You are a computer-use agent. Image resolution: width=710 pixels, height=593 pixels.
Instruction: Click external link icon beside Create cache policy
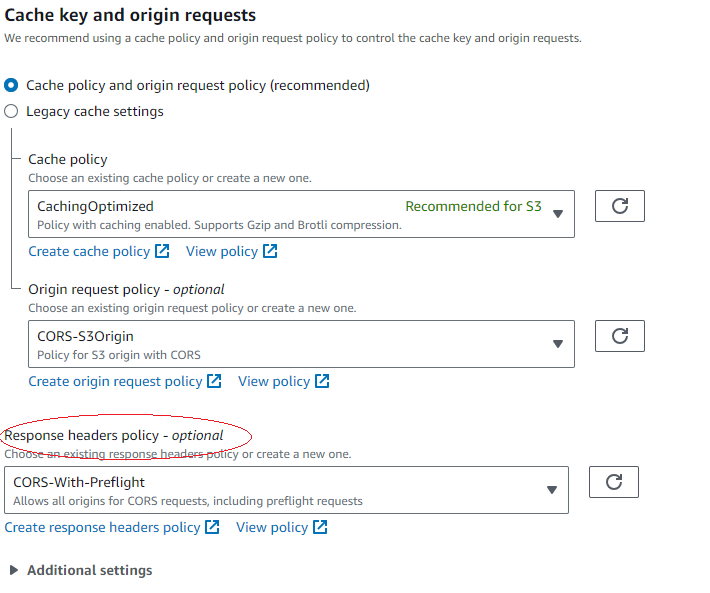click(162, 251)
